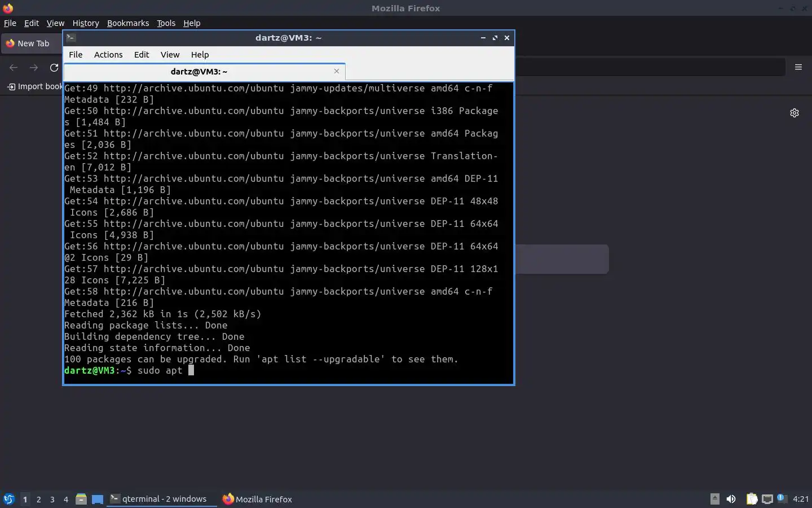Viewport: 812px width, 508px height.
Task: Maximize the qterminal window
Action: coord(495,38)
